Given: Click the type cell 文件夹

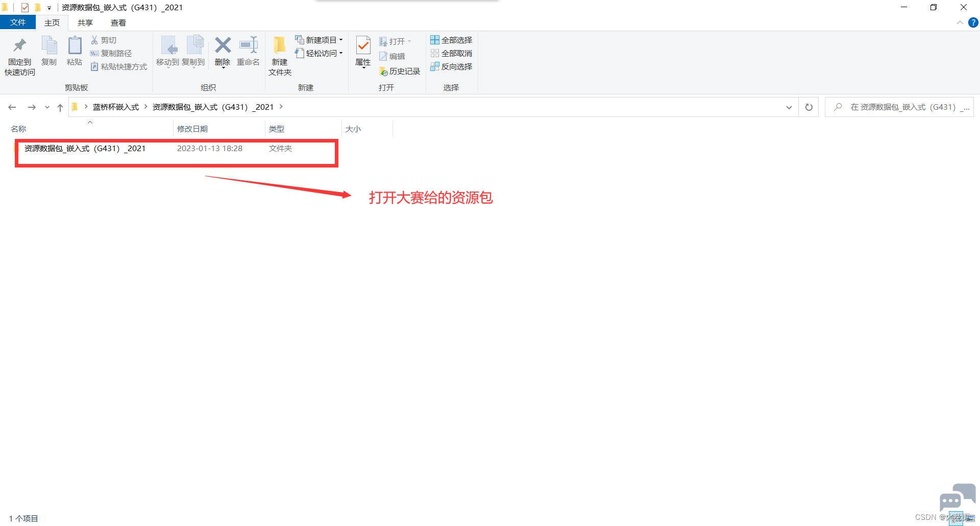Looking at the screenshot, I should 280,148.
